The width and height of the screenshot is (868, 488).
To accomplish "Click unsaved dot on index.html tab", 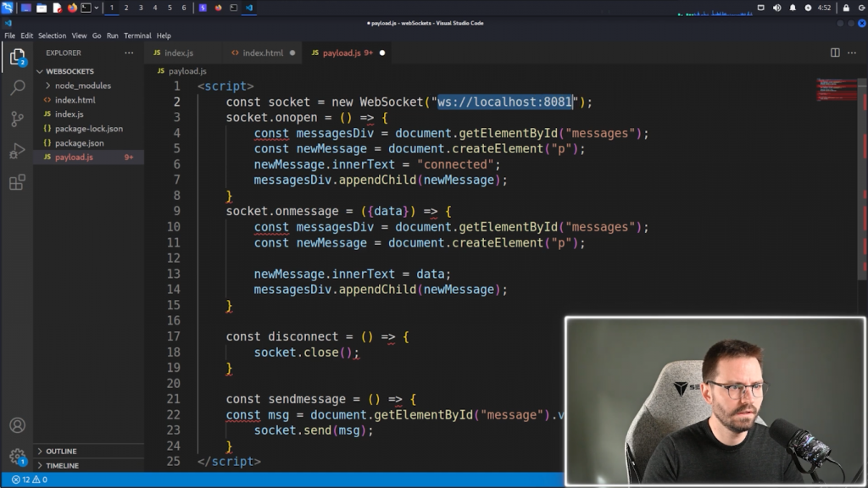I will [x=292, y=53].
